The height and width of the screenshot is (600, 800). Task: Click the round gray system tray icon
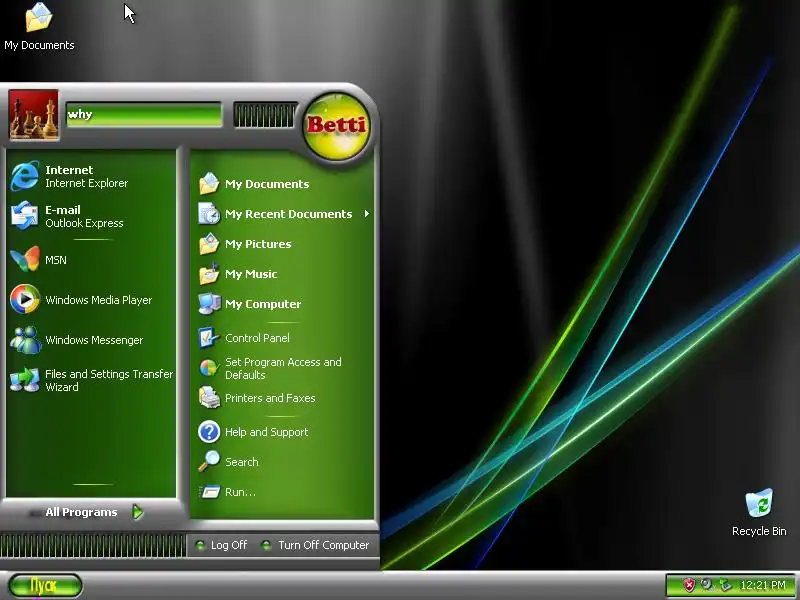point(707,584)
